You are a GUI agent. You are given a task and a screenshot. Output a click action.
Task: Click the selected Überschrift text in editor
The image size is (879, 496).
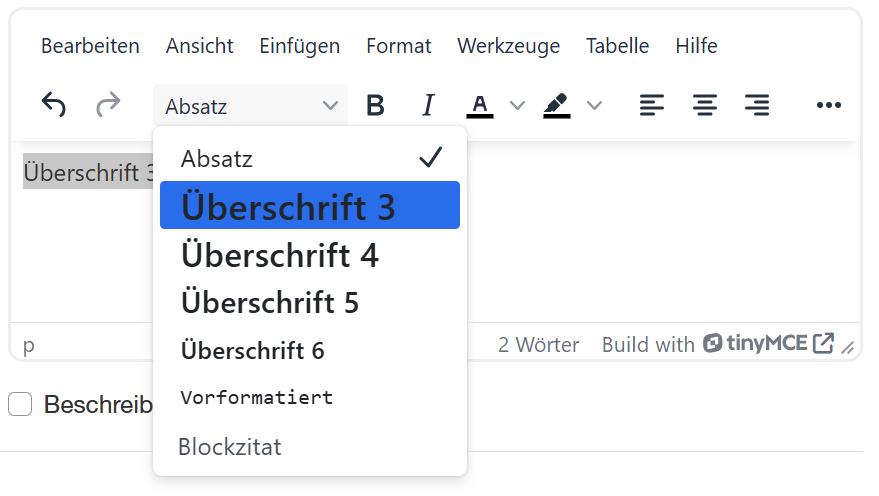coord(88,171)
